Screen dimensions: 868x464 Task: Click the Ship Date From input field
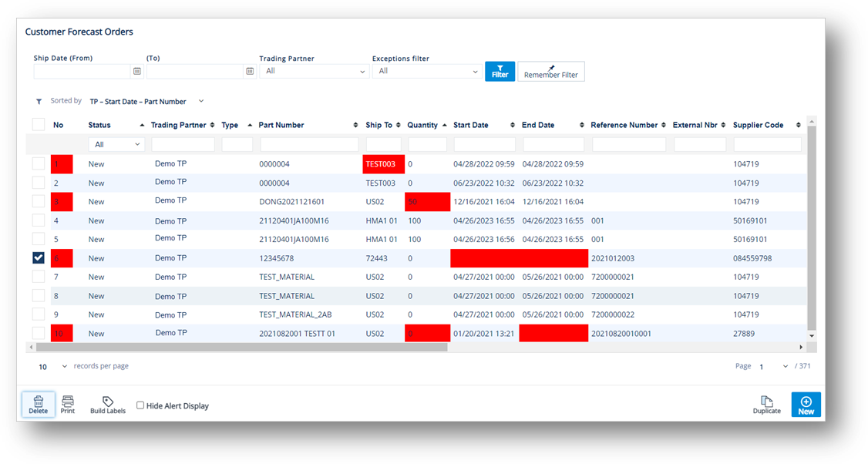(82, 72)
